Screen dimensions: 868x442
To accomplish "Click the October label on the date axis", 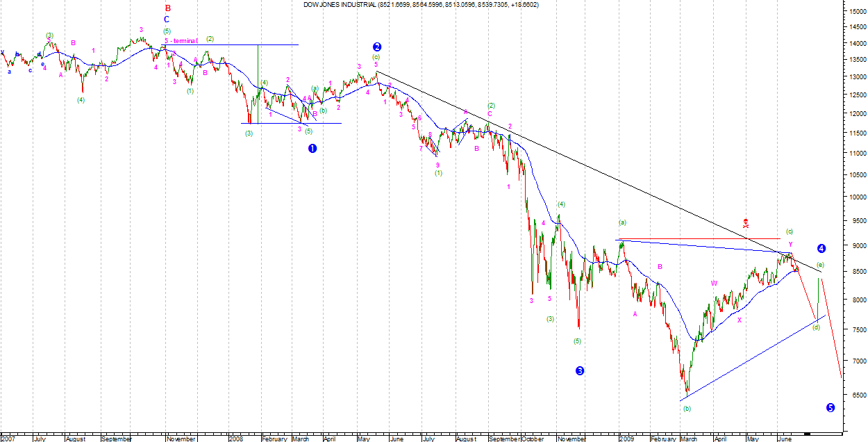I will click(x=533, y=439).
